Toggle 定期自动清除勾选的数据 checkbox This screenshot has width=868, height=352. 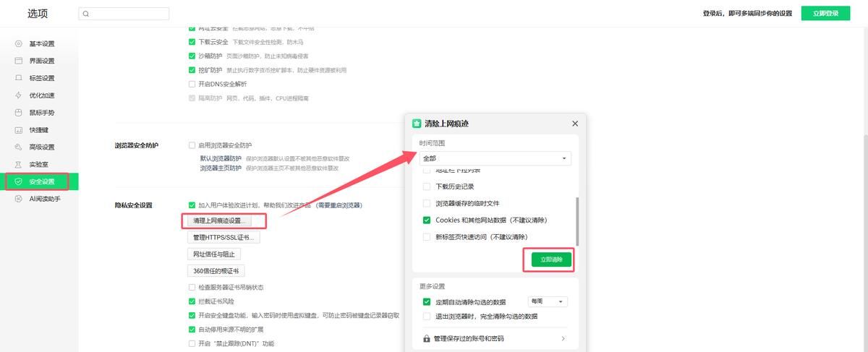[427, 301]
